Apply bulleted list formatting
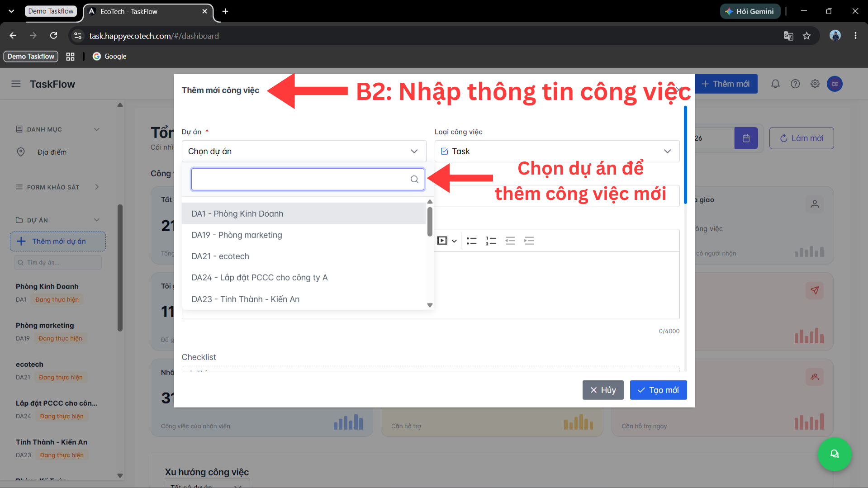This screenshot has height=488, width=868. click(x=472, y=241)
